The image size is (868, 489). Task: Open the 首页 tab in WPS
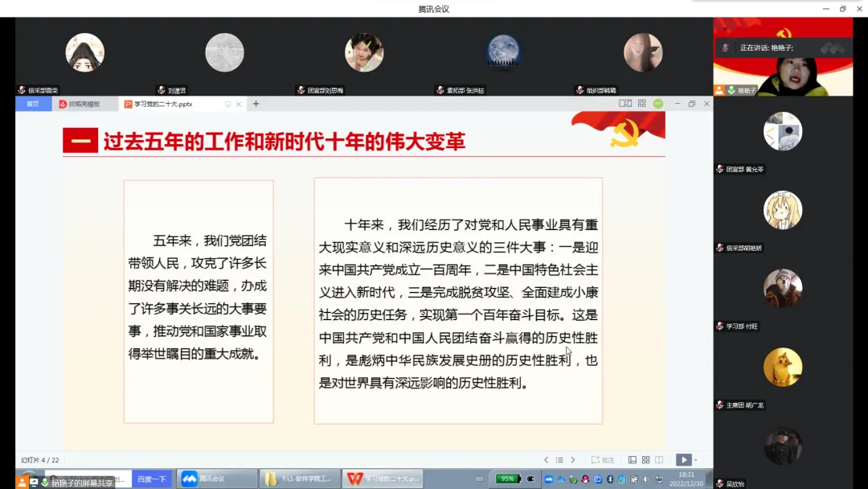[33, 104]
